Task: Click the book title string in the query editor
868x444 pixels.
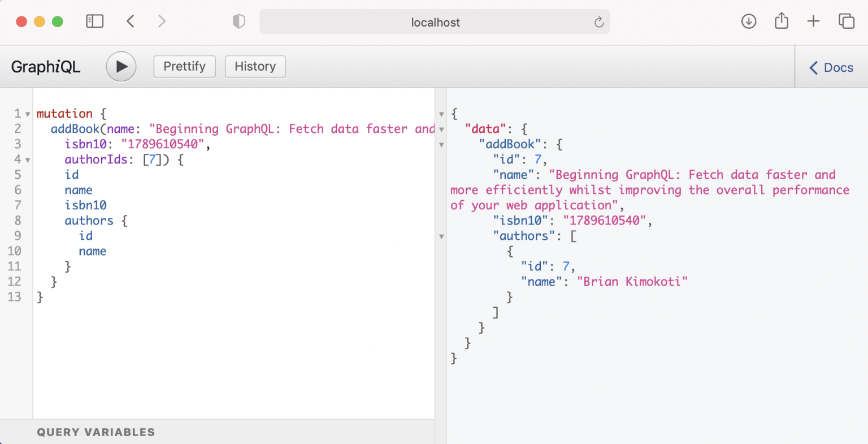Action: (x=292, y=129)
